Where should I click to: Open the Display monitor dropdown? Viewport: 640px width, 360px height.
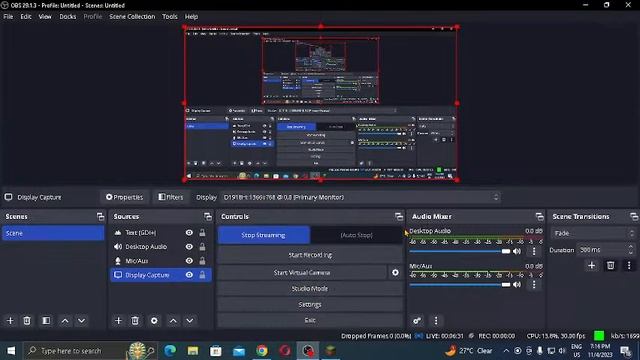point(360,198)
